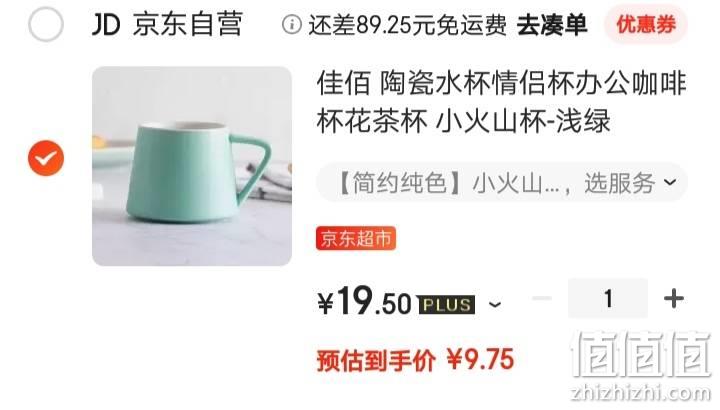Click the quantity field showing 1
Image resolution: width=720 pixels, height=410 pixels.
pyautogui.click(x=608, y=298)
